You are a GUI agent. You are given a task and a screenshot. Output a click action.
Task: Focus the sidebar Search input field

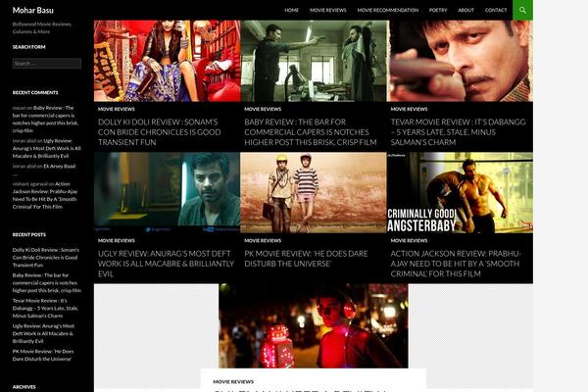pyautogui.click(x=47, y=64)
